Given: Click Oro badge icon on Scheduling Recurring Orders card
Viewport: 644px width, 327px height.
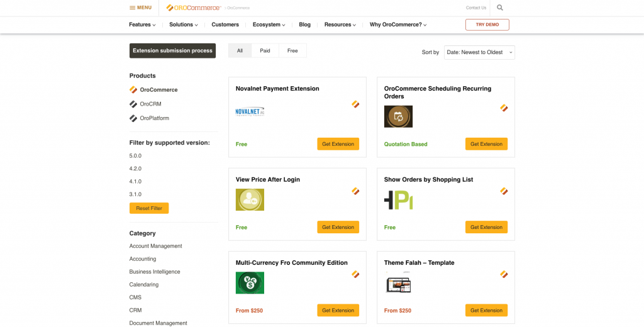Looking at the screenshot, I should pyautogui.click(x=504, y=108).
